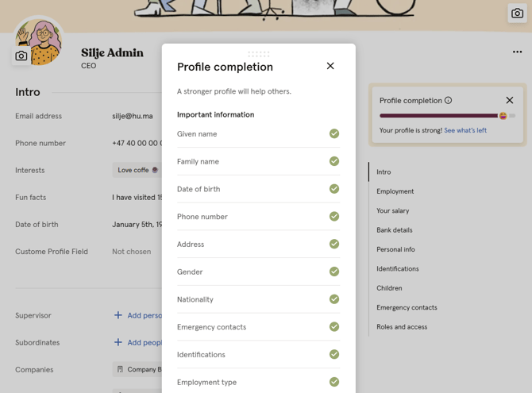Click the cover photo camera icon
Image resolution: width=532 pixels, height=393 pixels.
coord(517,13)
